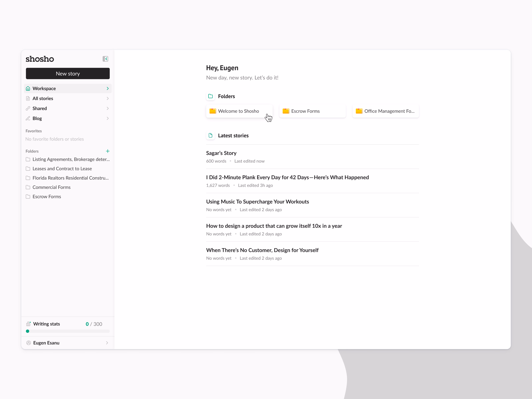The height and width of the screenshot is (399, 532).
Task: Open the Eugen Esanu account menu
Action: [x=68, y=343]
